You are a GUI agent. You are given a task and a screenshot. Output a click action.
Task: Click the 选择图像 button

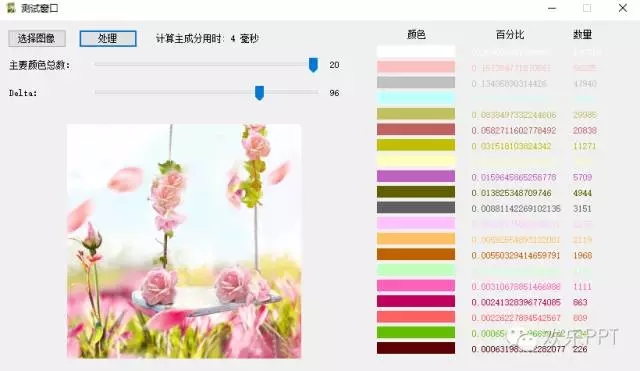(x=37, y=38)
